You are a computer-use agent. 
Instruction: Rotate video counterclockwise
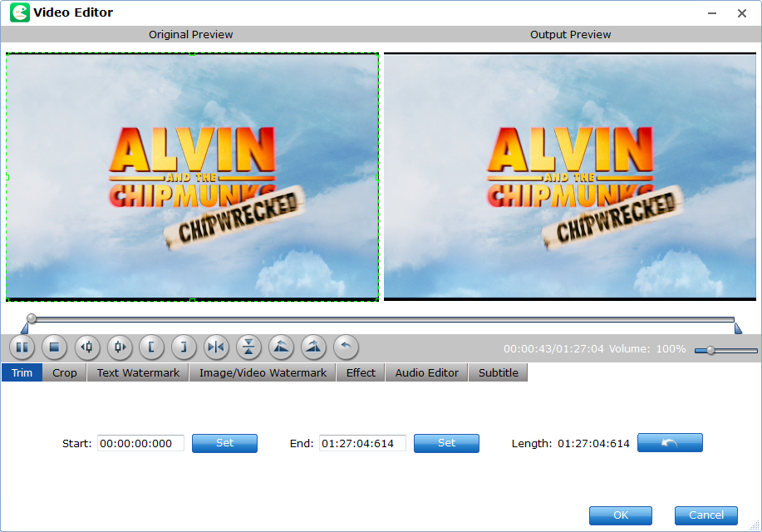point(281,347)
